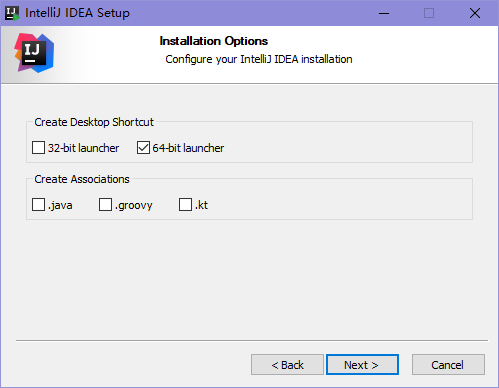Close the setup window with X
Viewport: 499px width, 388px height.
[x=475, y=13]
